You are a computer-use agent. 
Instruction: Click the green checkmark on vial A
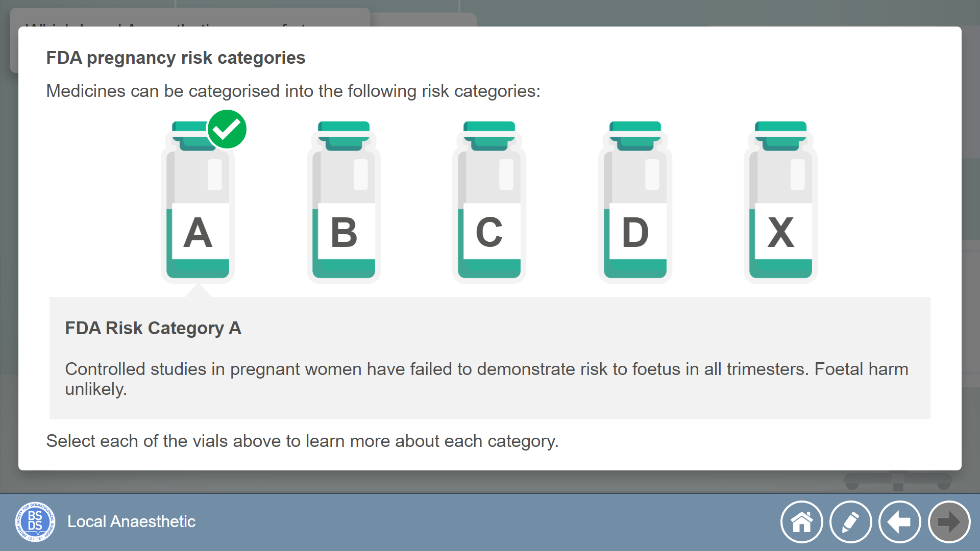click(x=227, y=129)
